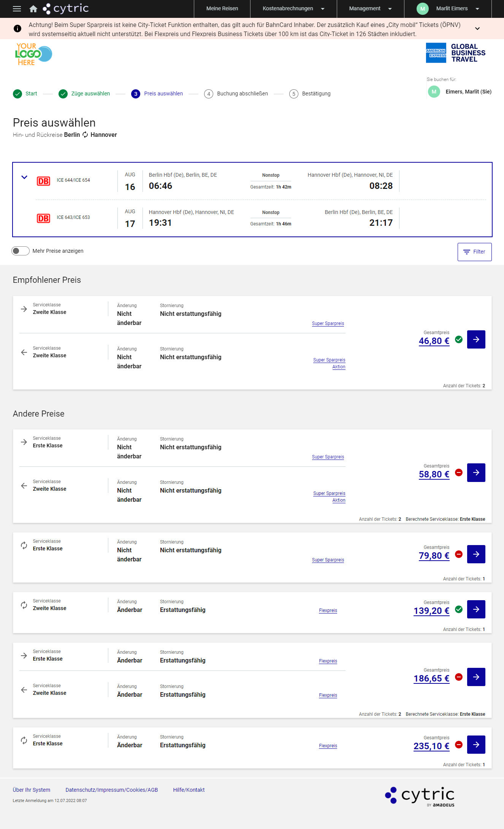Open the Hilfe/Kontakt footer link

coord(189,790)
